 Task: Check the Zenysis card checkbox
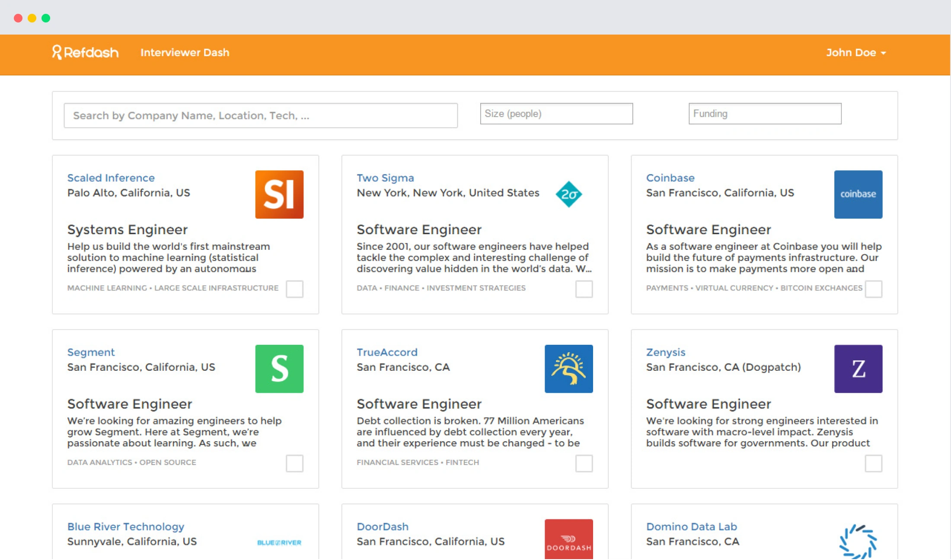coord(874,463)
